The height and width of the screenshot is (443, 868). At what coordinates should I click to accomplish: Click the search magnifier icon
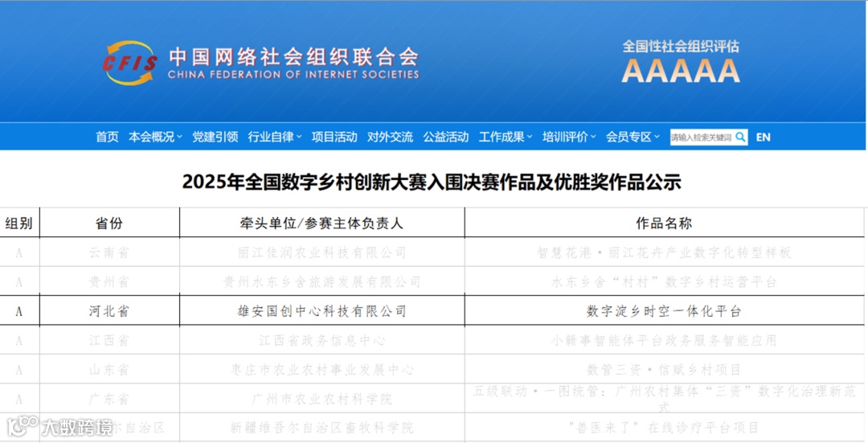[740, 137]
